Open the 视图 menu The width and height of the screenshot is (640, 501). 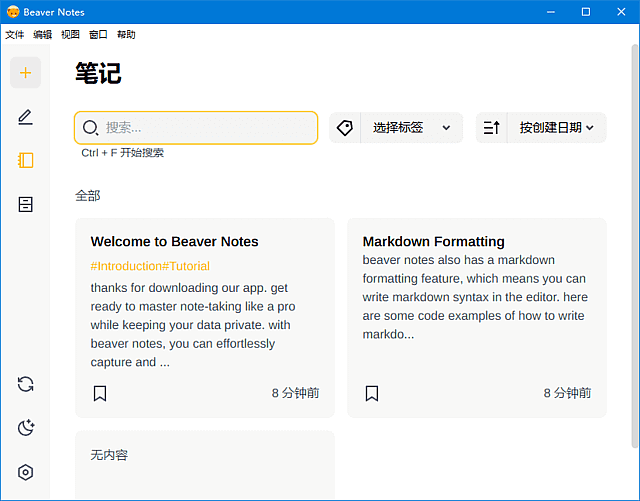tap(70, 34)
